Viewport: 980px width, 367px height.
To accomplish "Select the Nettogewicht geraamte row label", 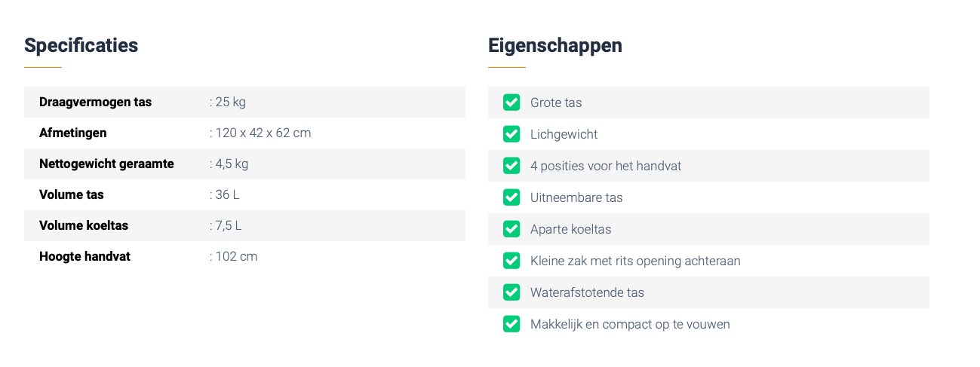I will (x=106, y=164).
